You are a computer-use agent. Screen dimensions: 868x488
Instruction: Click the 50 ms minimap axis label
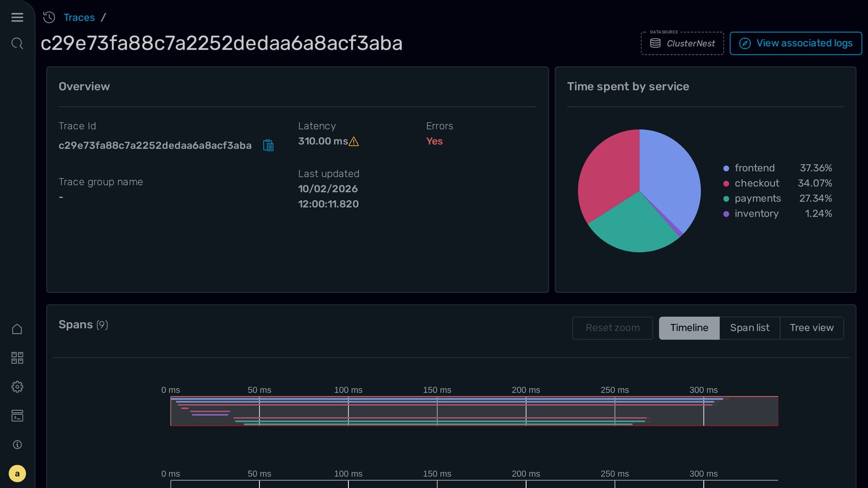pyautogui.click(x=259, y=390)
